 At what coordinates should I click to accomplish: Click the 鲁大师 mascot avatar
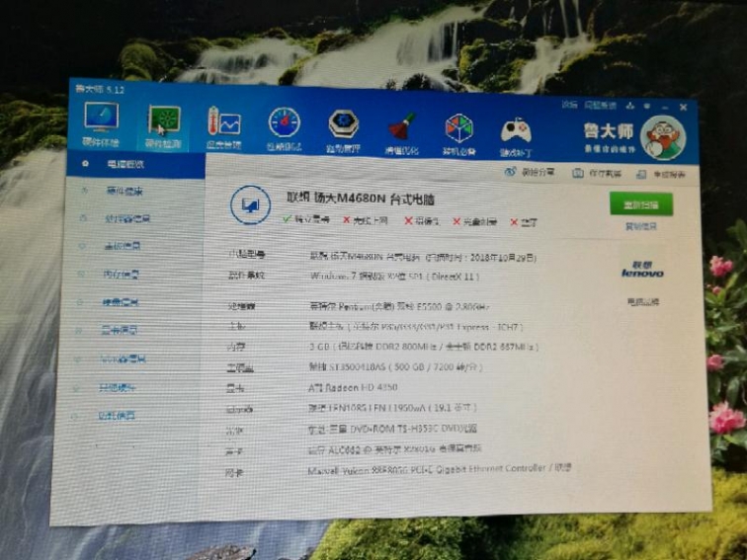click(663, 138)
